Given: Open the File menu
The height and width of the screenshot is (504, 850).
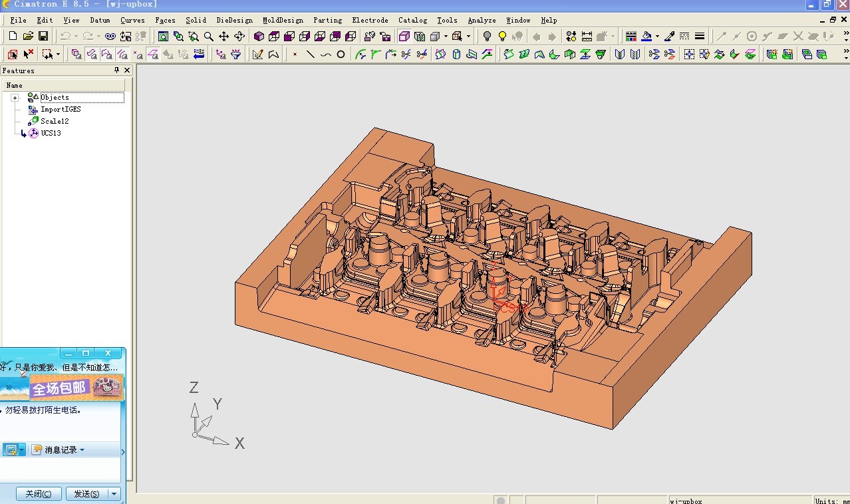Looking at the screenshot, I should coord(18,20).
